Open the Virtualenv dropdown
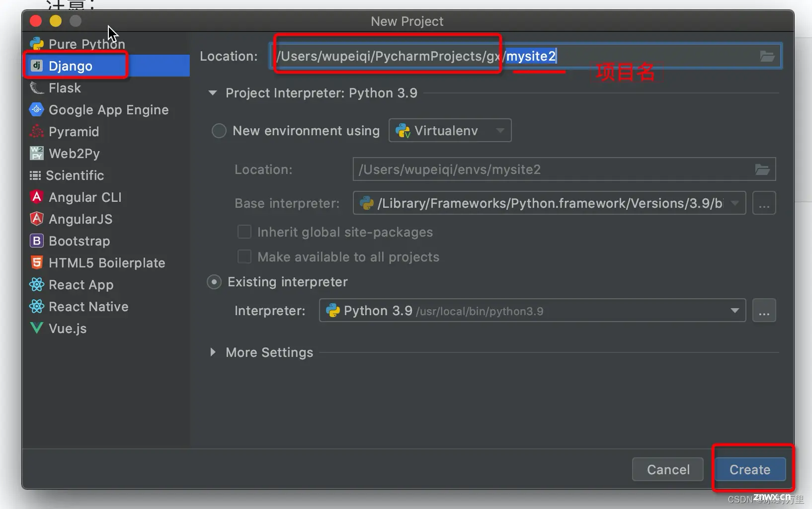812x509 pixels. click(x=450, y=130)
